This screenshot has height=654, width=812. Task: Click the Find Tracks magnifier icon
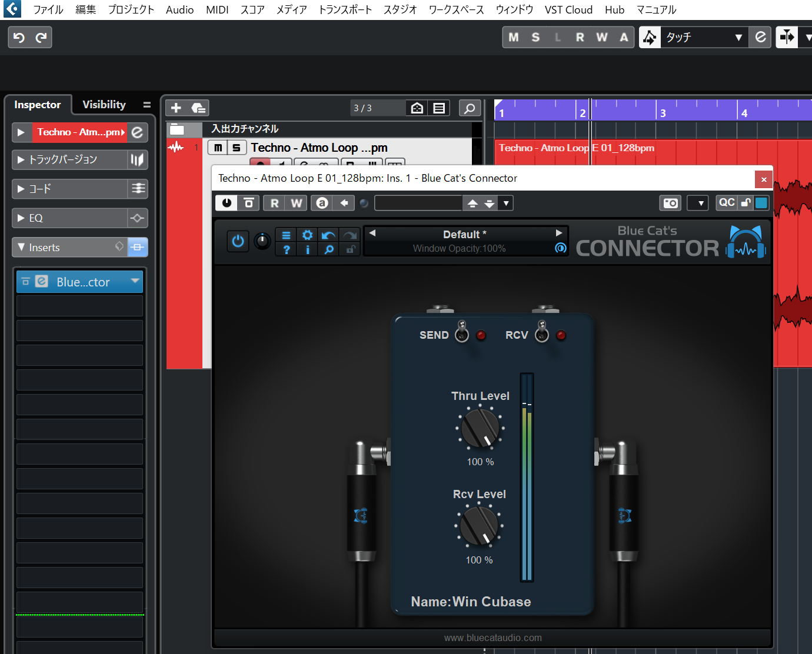click(470, 108)
